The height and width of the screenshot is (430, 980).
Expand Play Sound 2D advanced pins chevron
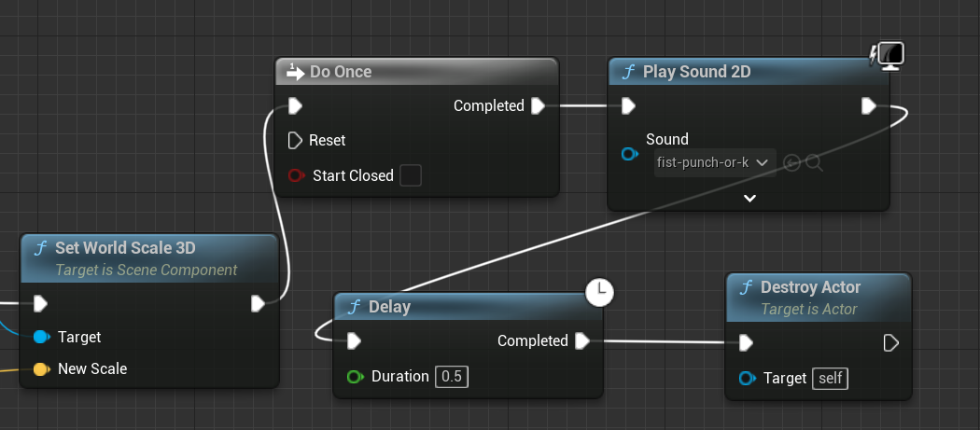click(750, 198)
